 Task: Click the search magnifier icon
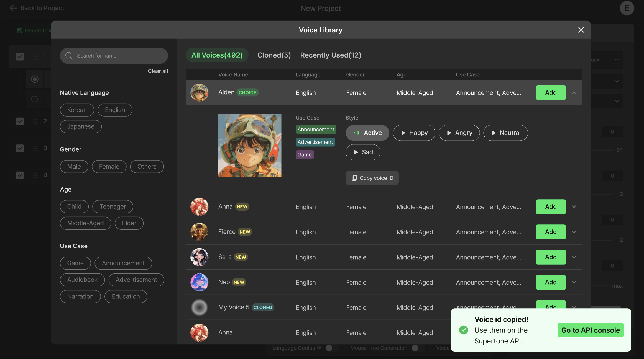pos(69,56)
